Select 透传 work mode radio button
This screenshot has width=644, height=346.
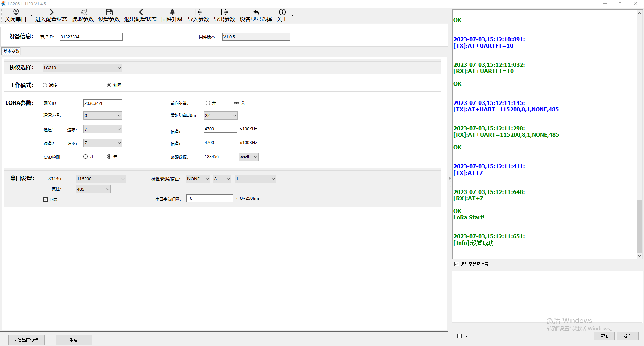click(x=45, y=85)
